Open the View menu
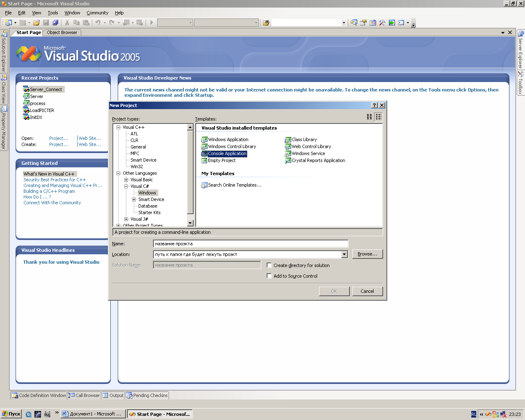Viewport: 525px width, 420px height. [x=37, y=13]
